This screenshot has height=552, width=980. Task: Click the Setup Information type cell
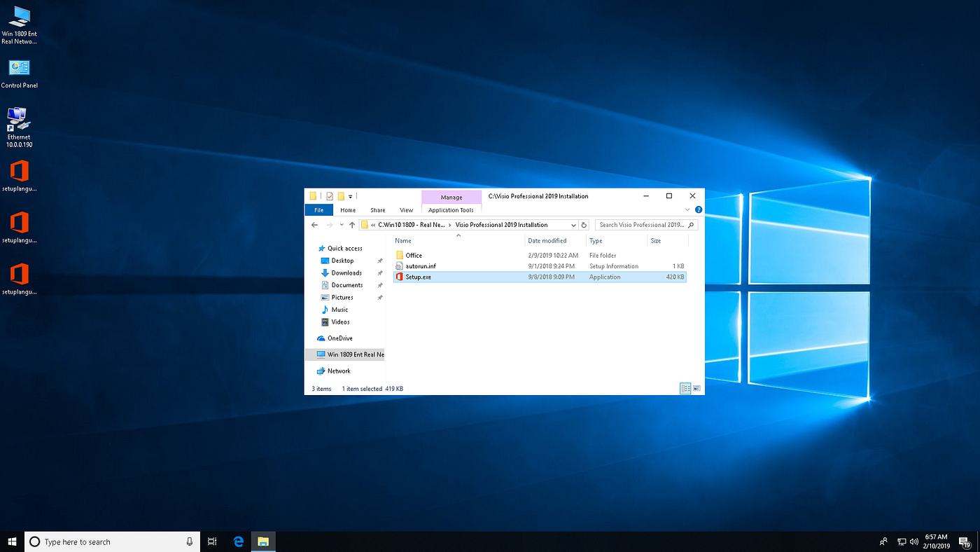coord(614,266)
